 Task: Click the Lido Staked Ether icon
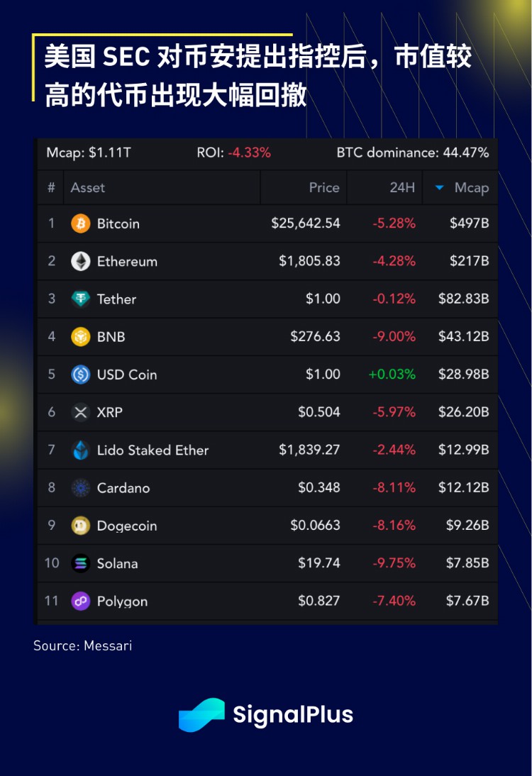coord(81,450)
